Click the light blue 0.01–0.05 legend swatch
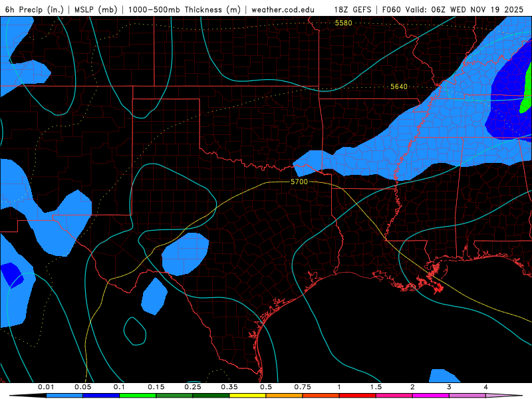Viewport: 532px width, 399px height. pos(65,396)
